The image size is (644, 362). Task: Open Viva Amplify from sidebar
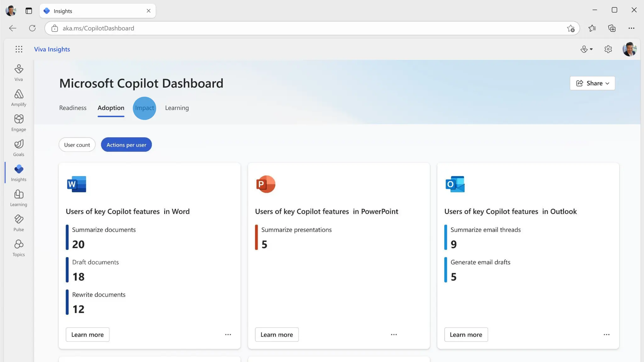tap(19, 97)
